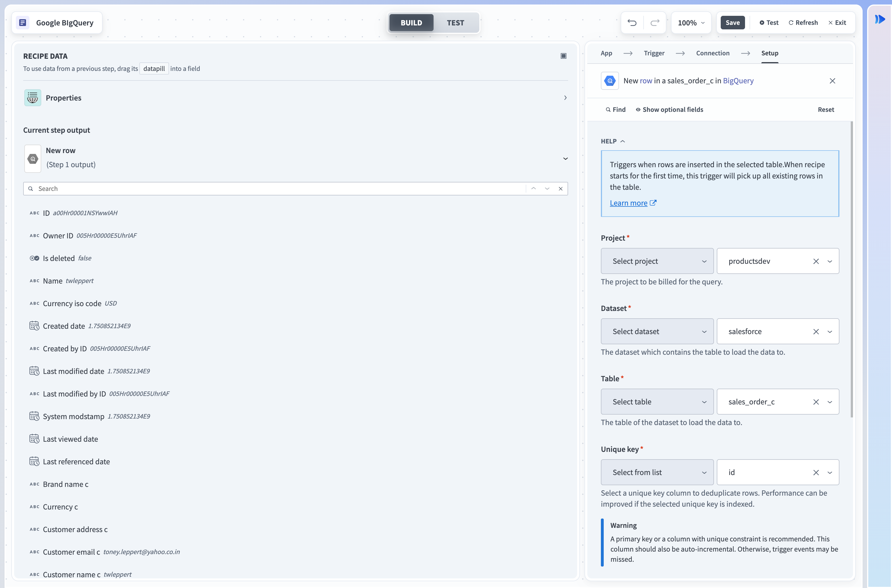892x588 pixels.
Task: Open the sales_order_c table dropdown
Action: click(x=830, y=402)
